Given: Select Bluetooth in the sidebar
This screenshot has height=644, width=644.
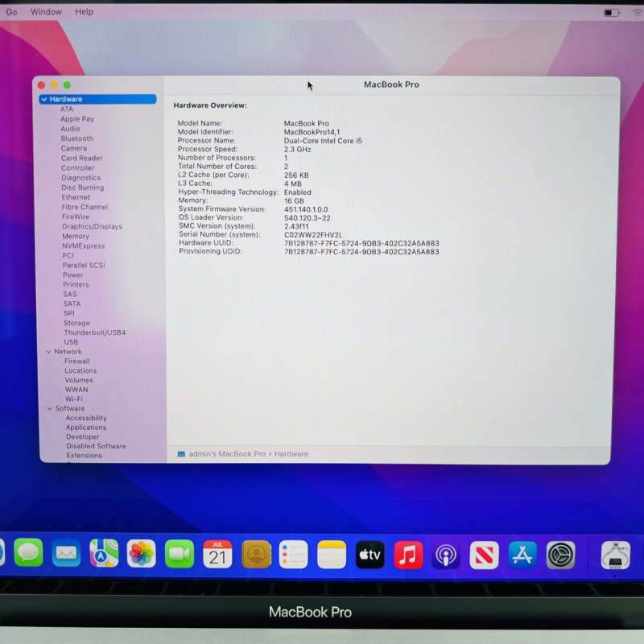Looking at the screenshot, I should 76,138.
